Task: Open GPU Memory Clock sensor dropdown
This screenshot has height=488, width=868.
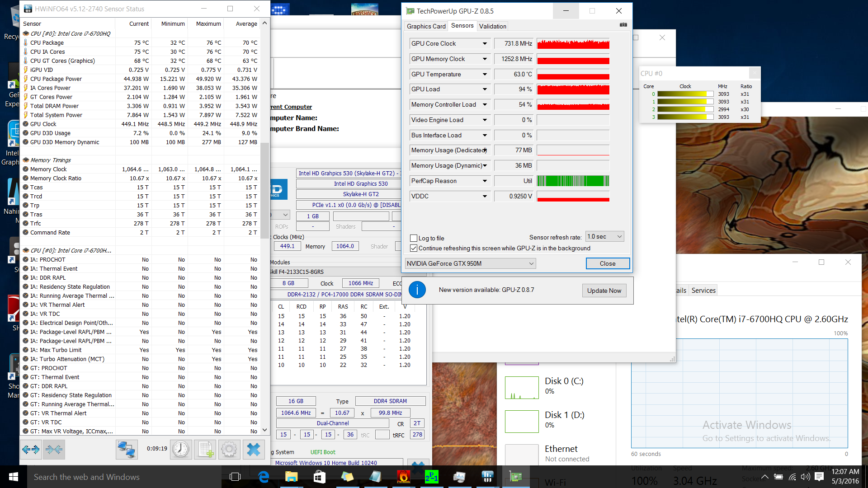Action: (x=485, y=59)
